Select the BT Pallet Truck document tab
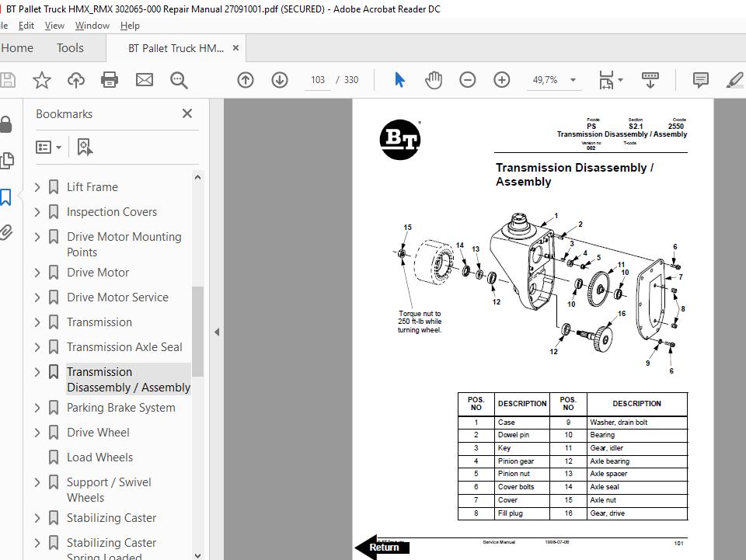Viewport: 746px width, 560px height. (176, 48)
